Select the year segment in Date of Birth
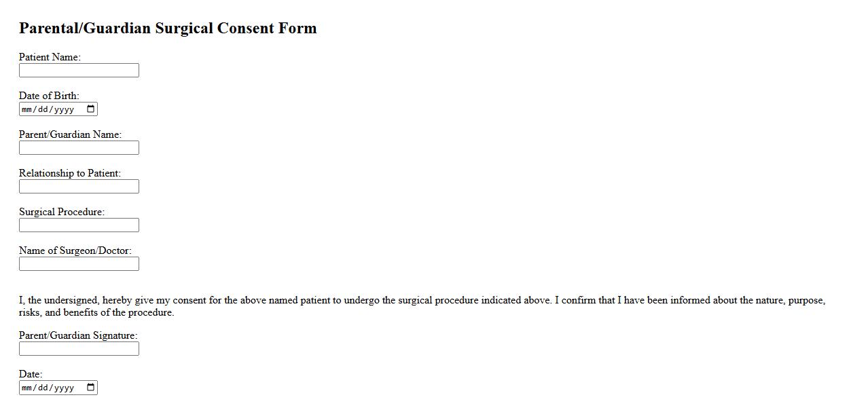Image resolution: width=868 pixels, height=408 pixels. [64, 110]
